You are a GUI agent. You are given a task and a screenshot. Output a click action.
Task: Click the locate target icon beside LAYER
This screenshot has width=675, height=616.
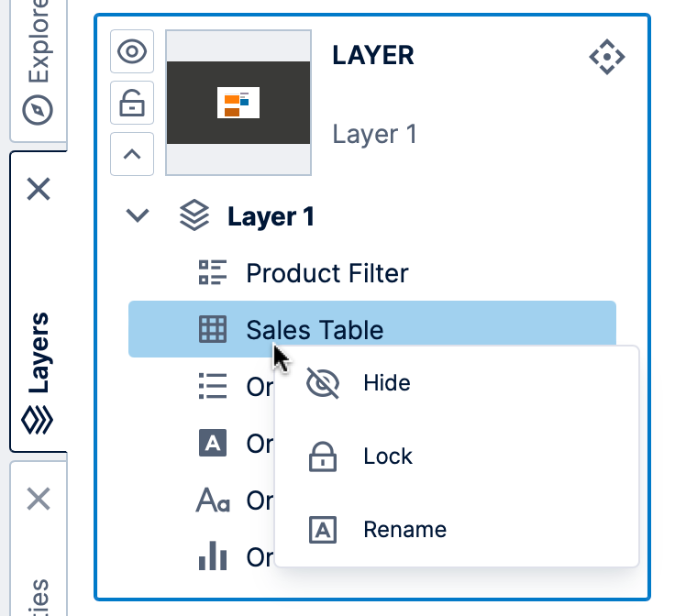point(606,58)
